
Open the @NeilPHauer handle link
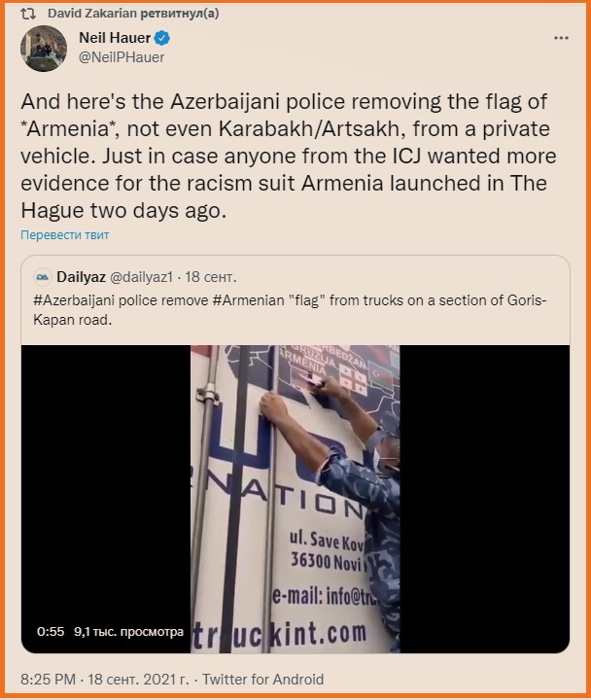point(122,57)
